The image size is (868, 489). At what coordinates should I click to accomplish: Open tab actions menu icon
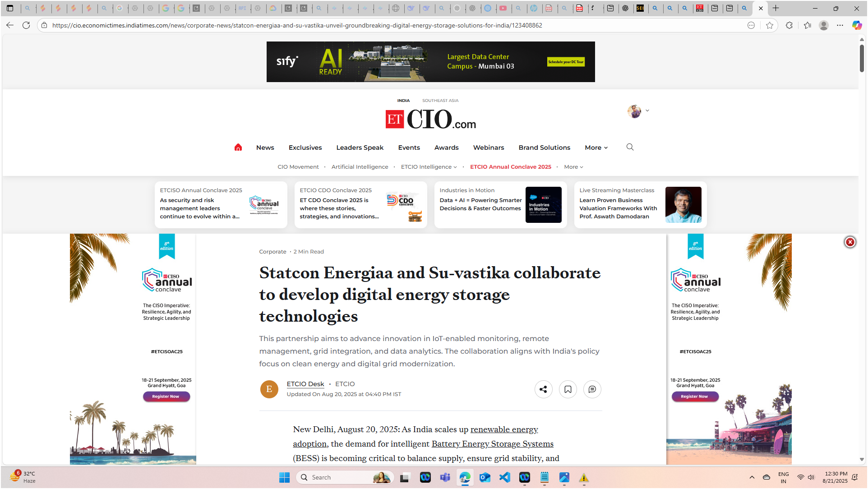10,8
